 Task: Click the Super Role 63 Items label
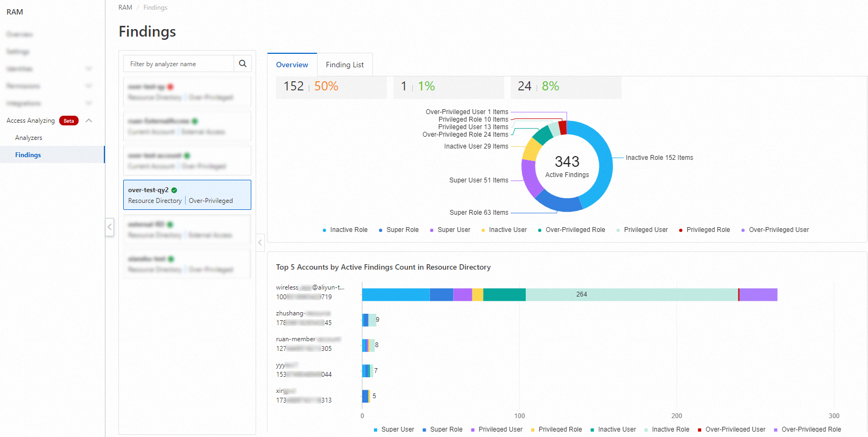pyautogui.click(x=479, y=213)
